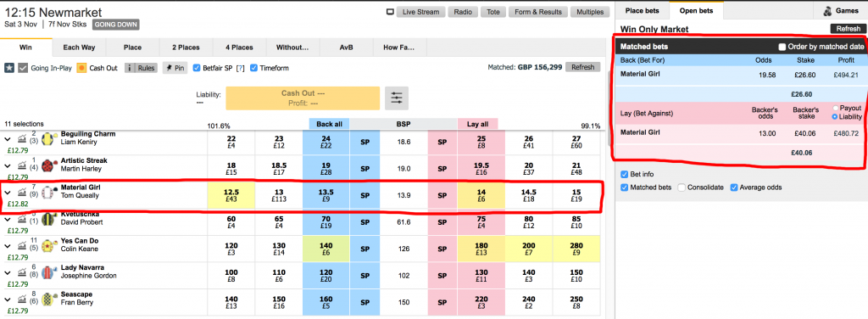Click the Live Stream screen icon

tap(390, 12)
